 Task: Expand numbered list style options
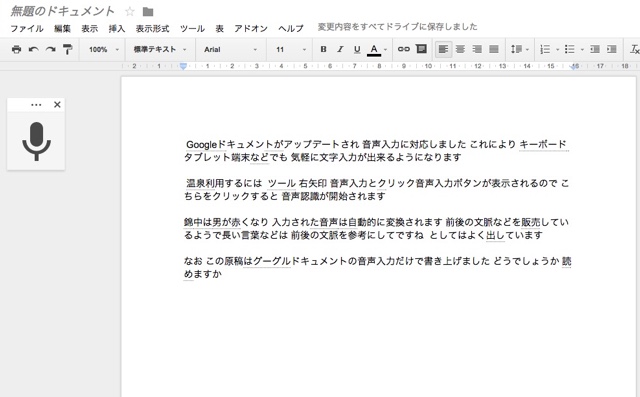click(x=557, y=50)
